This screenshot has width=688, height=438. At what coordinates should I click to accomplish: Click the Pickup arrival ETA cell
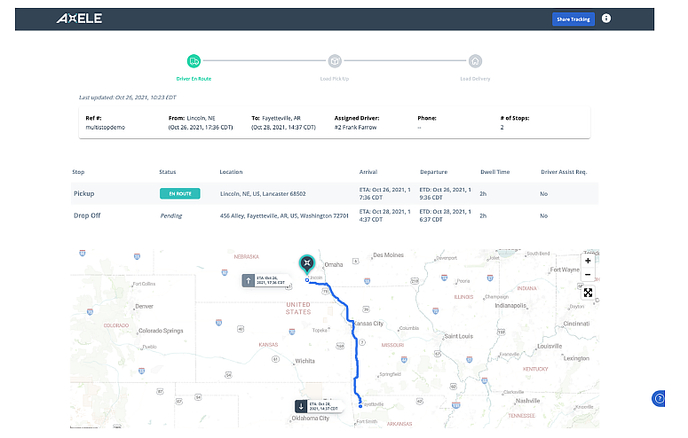[385, 194]
